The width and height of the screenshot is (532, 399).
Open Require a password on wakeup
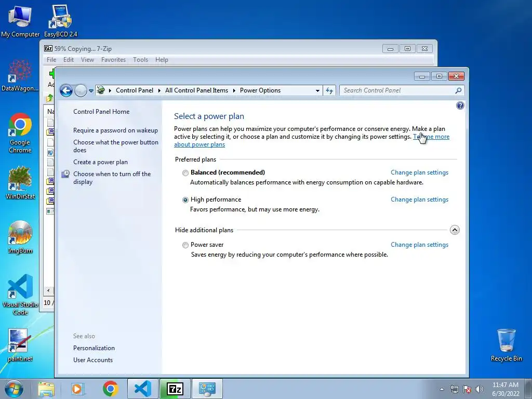pos(115,130)
